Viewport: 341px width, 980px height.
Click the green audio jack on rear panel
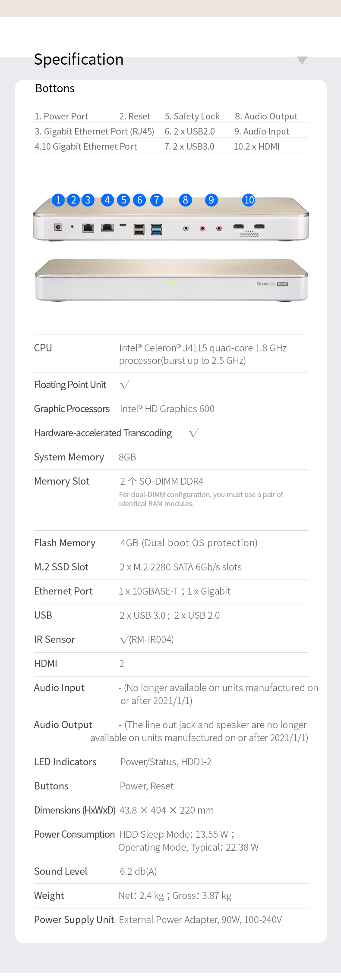coord(186,229)
